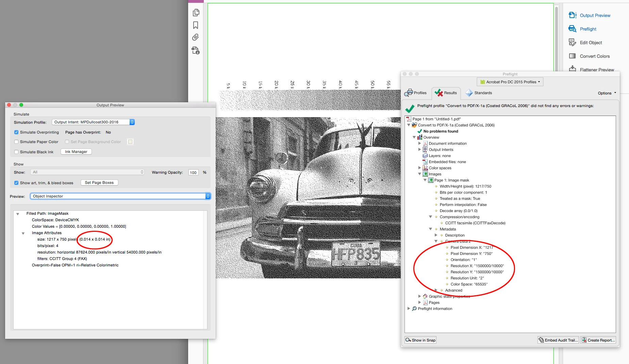Expand the Color spaces node
The height and width of the screenshot is (364, 629).
[419, 168]
